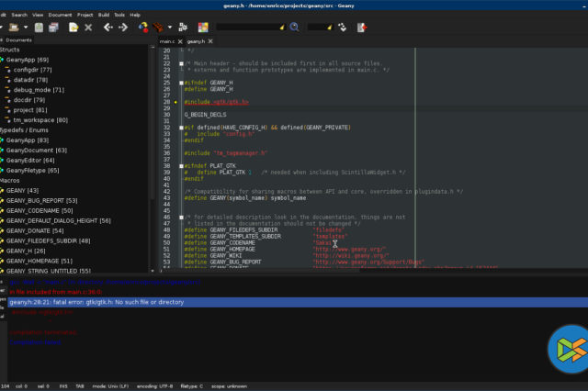This screenshot has width=588, height=391.
Task: Click the search magnifier icon in toolbar
Action: pos(294,28)
